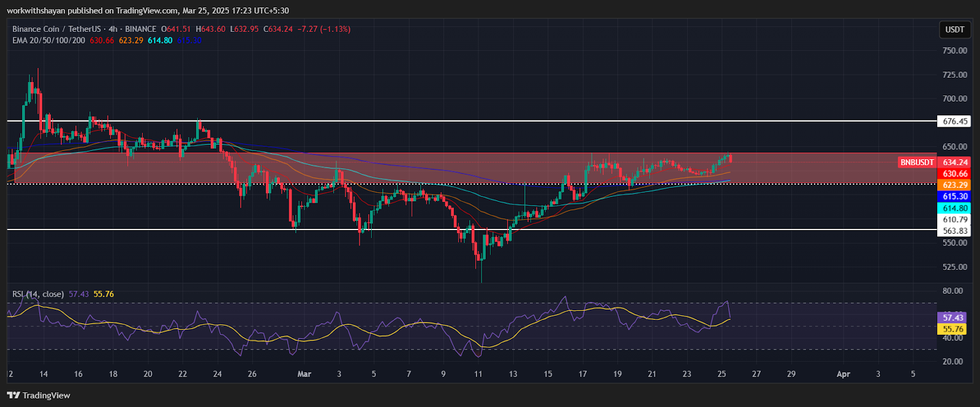Click the 563.83 support price label

[954, 231]
